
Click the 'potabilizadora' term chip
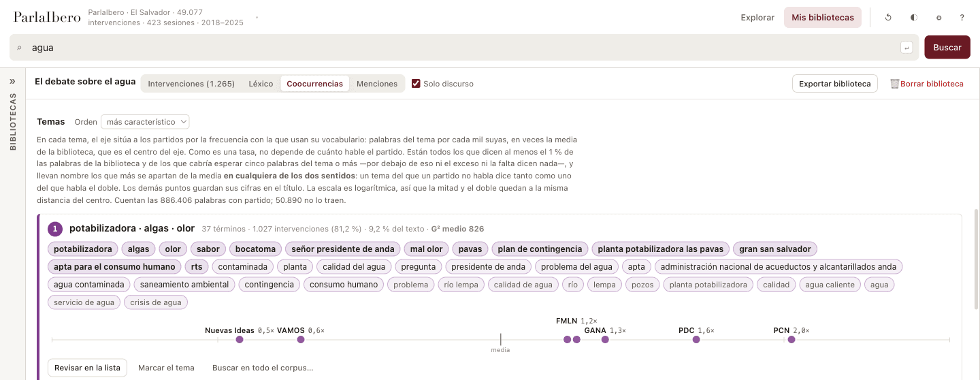pyautogui.click(x=82, y=249)
